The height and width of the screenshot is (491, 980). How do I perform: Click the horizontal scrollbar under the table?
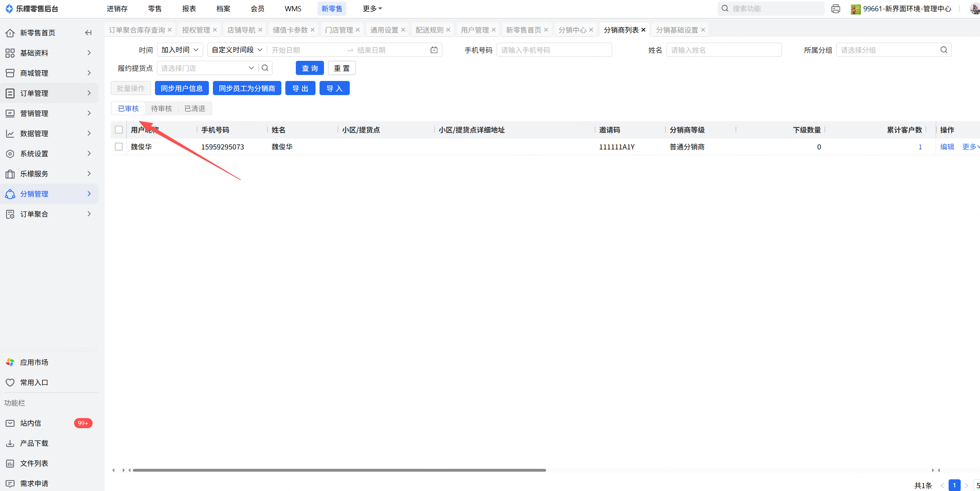coord(339,470)
